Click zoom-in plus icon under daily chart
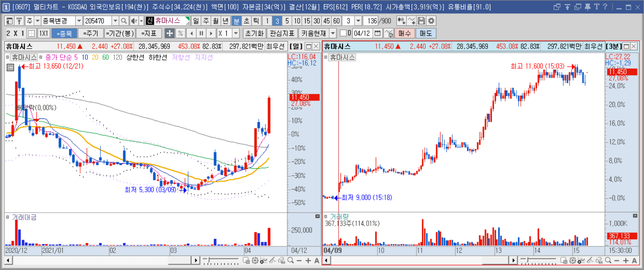Viewport: 644px width, 270px height. [x=308, y=260]
